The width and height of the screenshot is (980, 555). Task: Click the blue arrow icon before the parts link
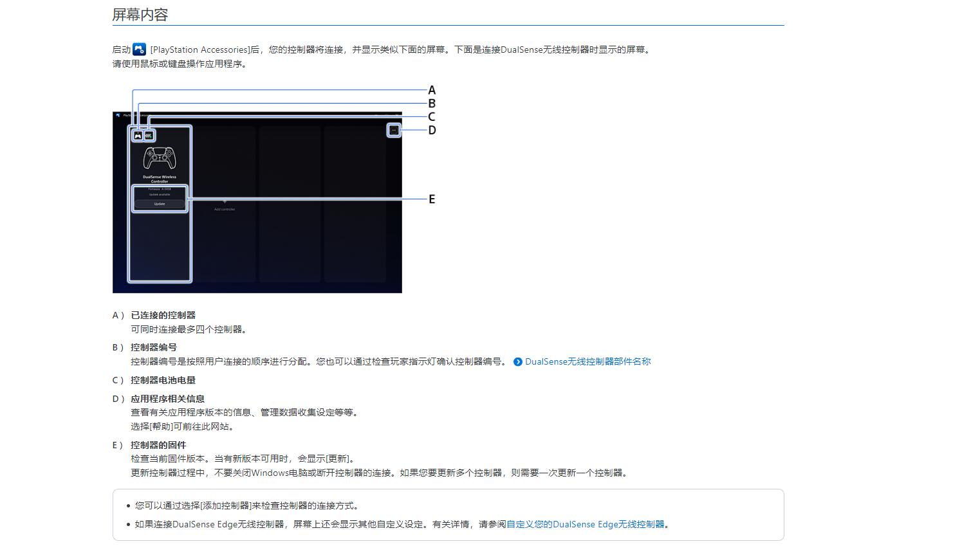click(518, 362)
